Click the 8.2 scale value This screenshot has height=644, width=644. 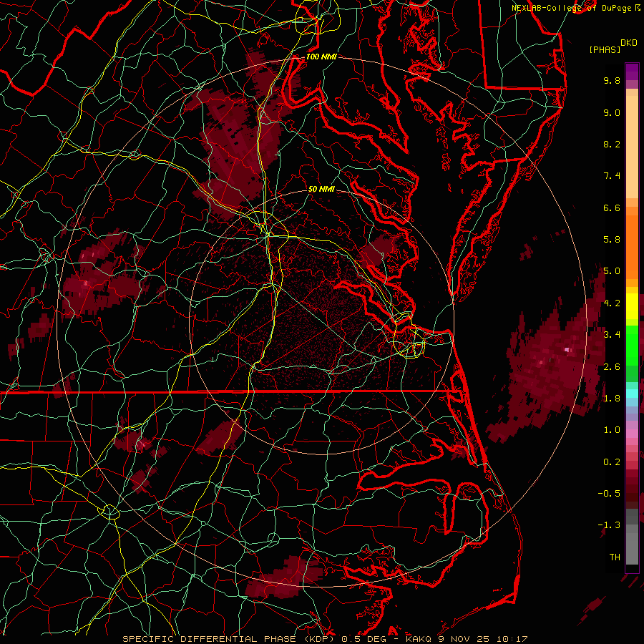point(612,144)
